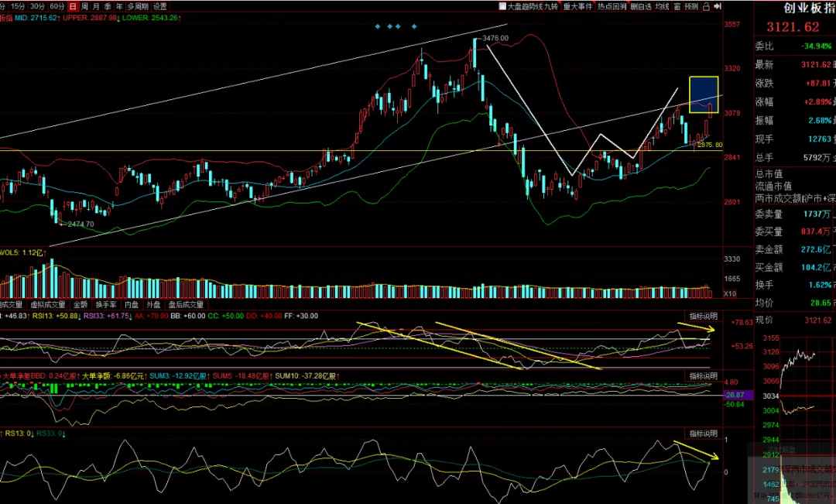
Task: Click the -28.87 purple indicator value tag
Action: coord(738,395)
